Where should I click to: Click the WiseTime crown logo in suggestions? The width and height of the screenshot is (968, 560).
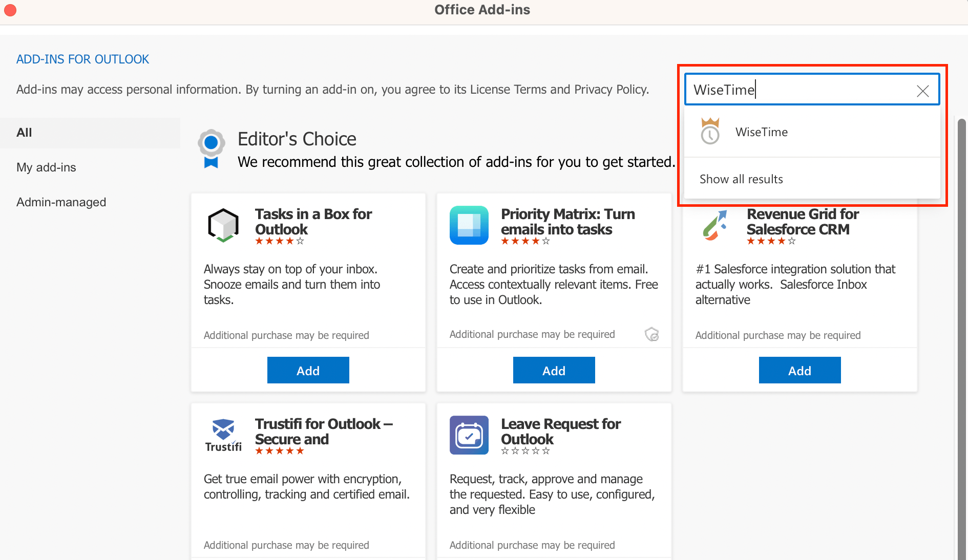point(710,132)
